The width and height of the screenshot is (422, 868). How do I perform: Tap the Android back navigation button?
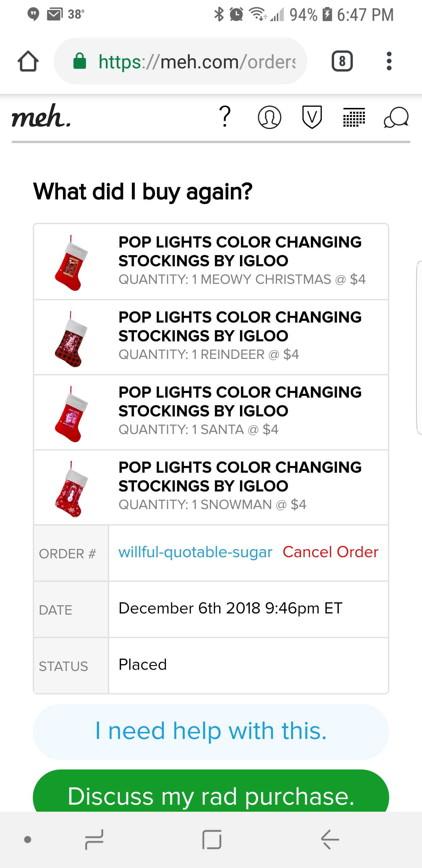[330, 839]
